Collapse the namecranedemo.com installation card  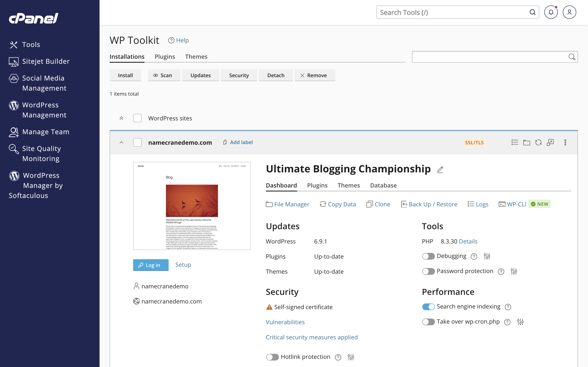pos(121,142)
